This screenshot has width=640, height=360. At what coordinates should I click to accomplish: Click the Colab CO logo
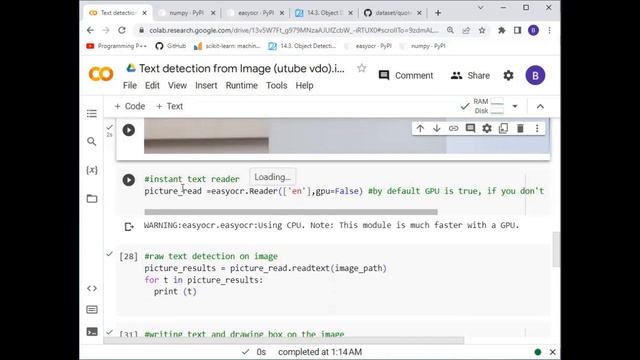coord(101,74)
